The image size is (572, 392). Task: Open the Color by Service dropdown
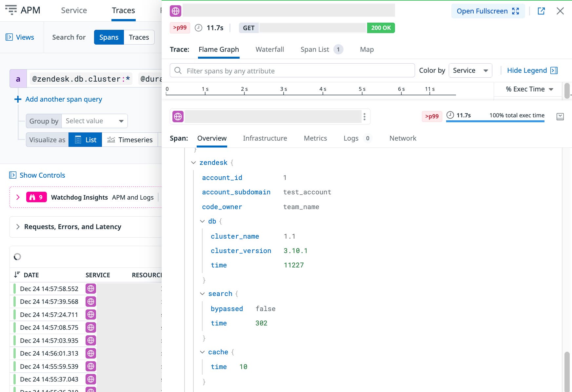pos(470,70)
